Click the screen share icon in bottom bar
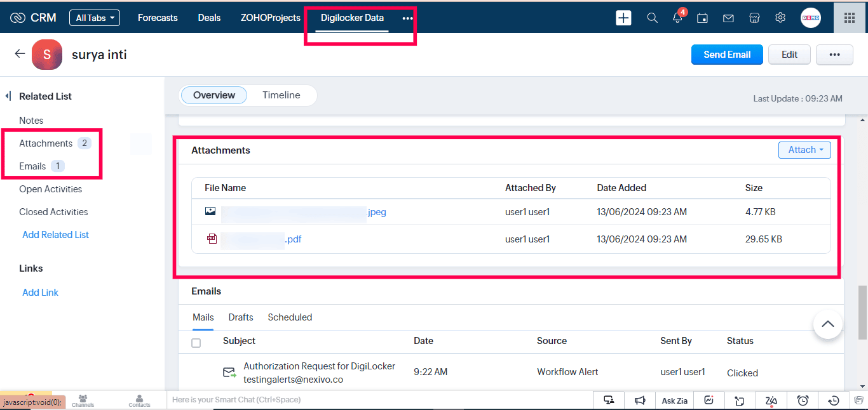Screen dimensions: 868x410 [609, 400]
